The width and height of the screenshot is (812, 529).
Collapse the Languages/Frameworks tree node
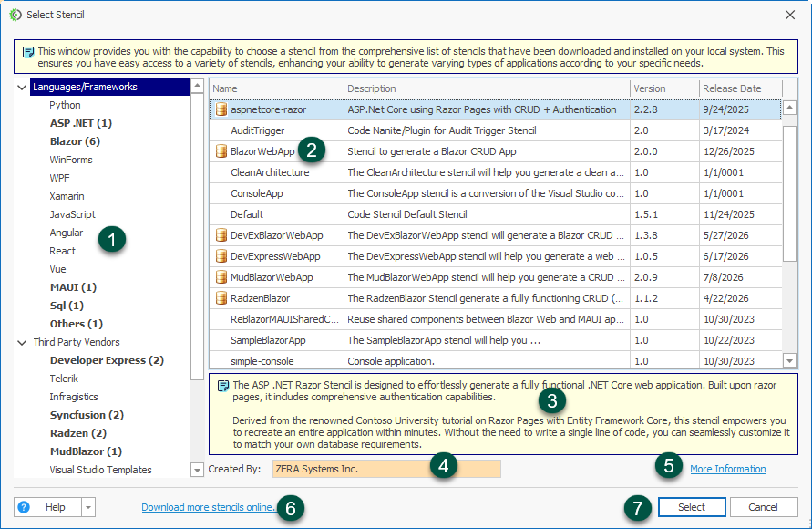pyautogui.click(x=22, y=87)
